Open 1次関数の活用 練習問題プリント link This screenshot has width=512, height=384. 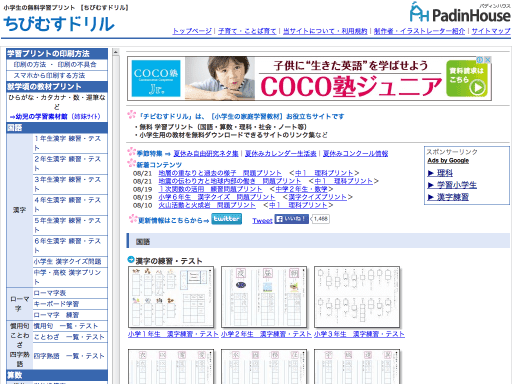(x=210, y=189)
